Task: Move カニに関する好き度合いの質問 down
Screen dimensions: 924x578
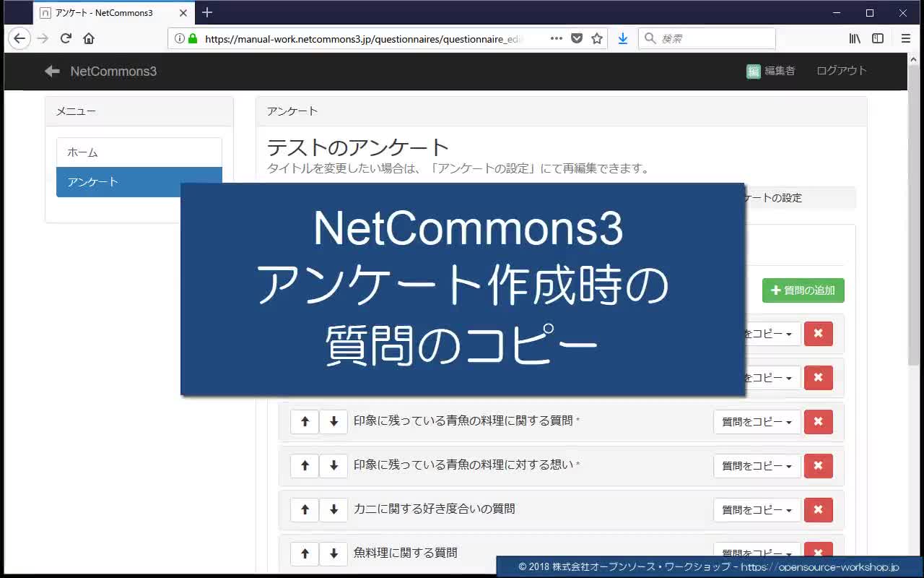Action: pyautogui.click(x=334, y=510)
